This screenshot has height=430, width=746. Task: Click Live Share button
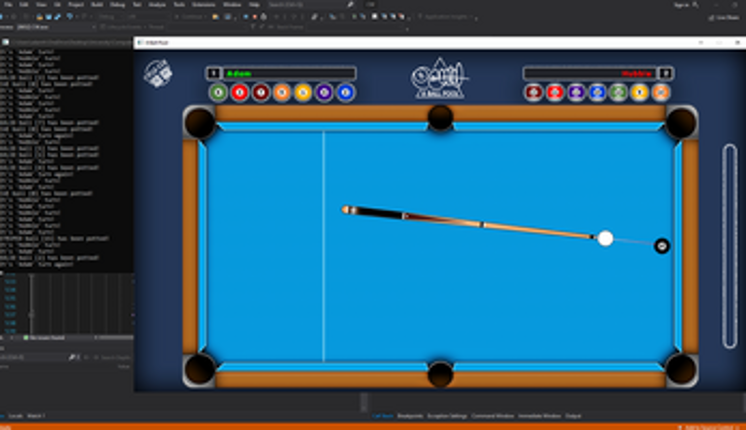tap(724, 18)
